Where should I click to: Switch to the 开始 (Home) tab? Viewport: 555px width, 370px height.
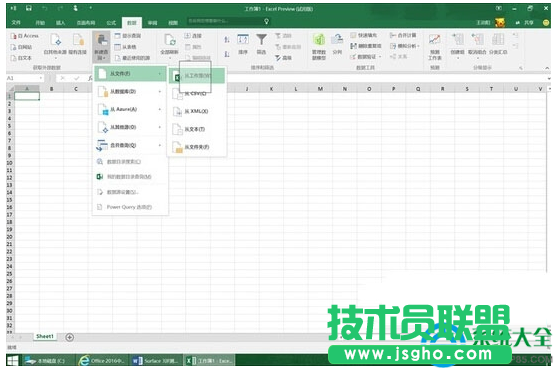point(40,23)
